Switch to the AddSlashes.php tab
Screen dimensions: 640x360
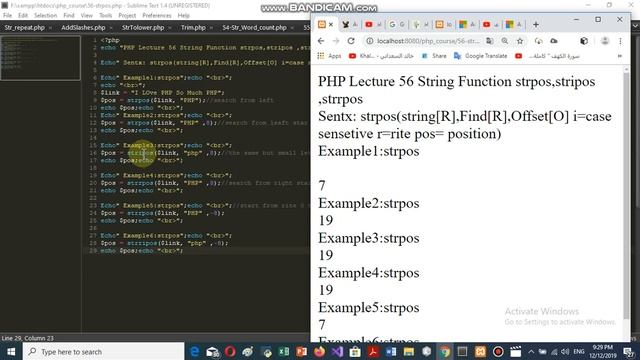83,27
